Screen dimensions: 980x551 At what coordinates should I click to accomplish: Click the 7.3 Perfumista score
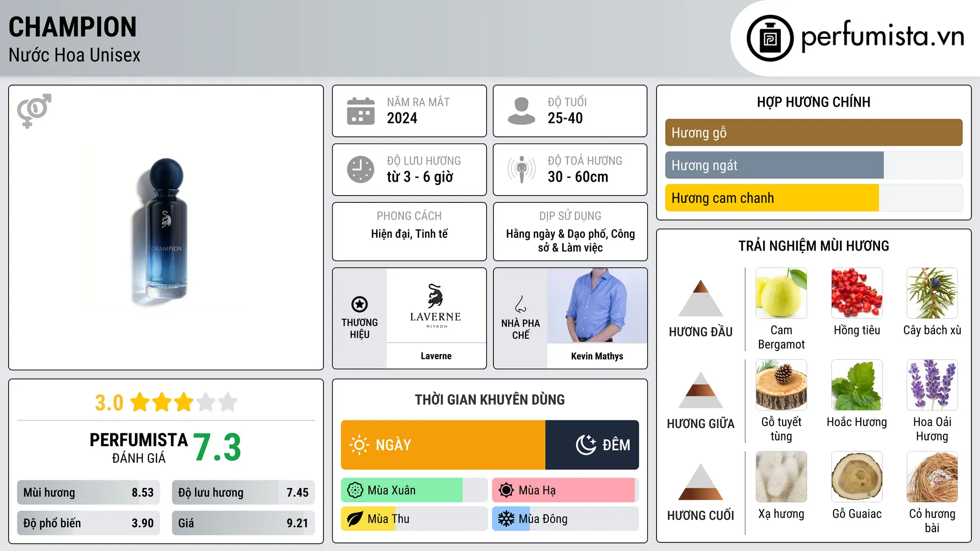tap(217, 447)
